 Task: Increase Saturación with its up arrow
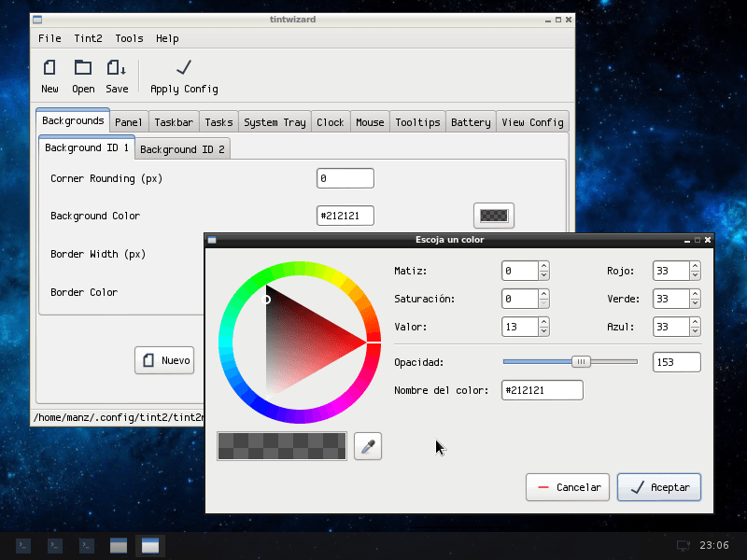543,294
